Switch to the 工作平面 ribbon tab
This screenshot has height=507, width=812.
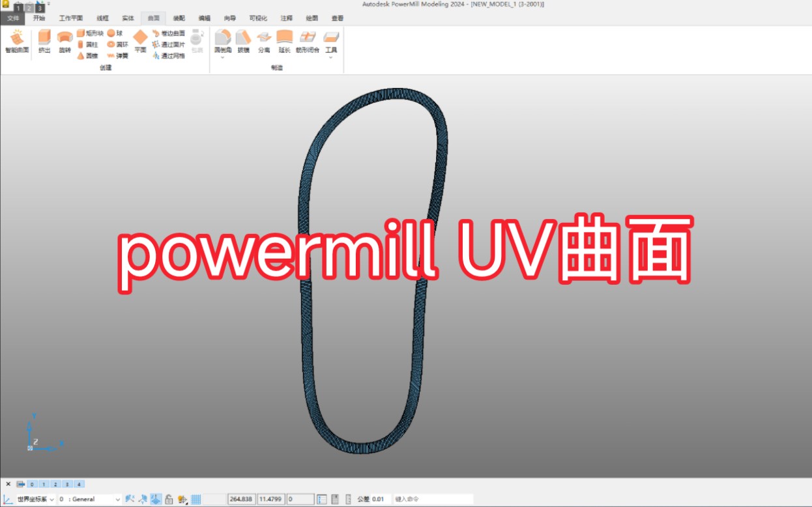(71, 18)
